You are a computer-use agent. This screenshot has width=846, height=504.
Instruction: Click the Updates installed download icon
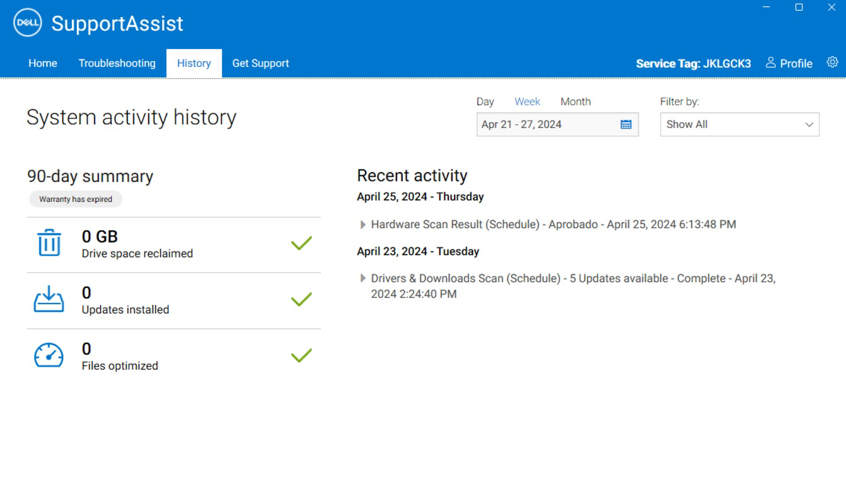[49, 299]
